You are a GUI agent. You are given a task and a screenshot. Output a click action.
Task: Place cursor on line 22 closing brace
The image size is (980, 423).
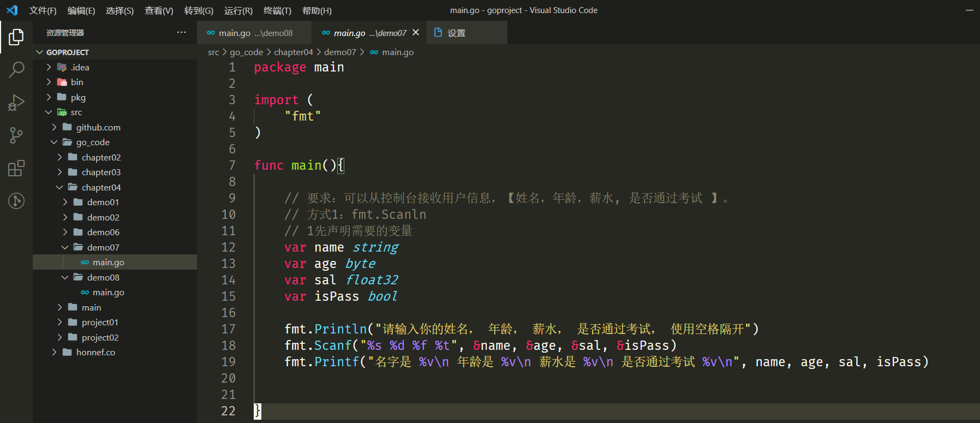[x=258, y=411]
